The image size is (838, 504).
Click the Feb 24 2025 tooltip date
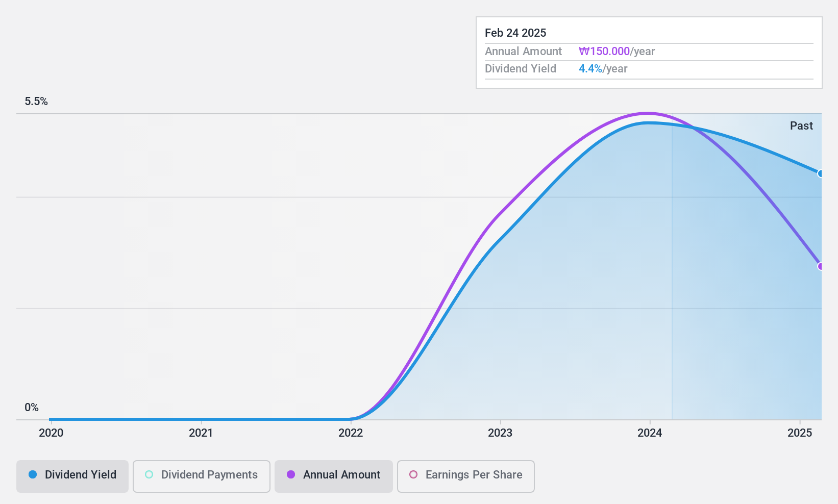point(515,33)
